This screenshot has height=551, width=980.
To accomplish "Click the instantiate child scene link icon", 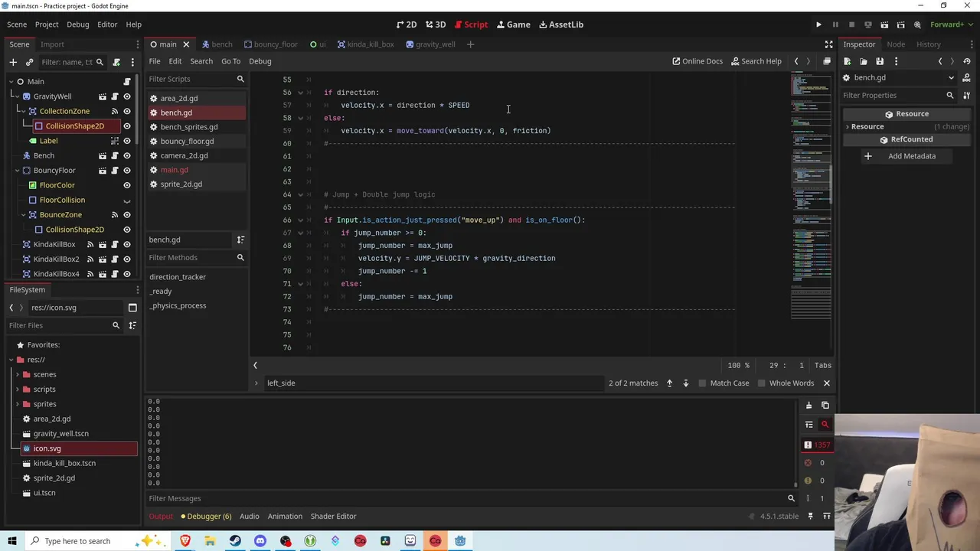I will click(29, 62).
